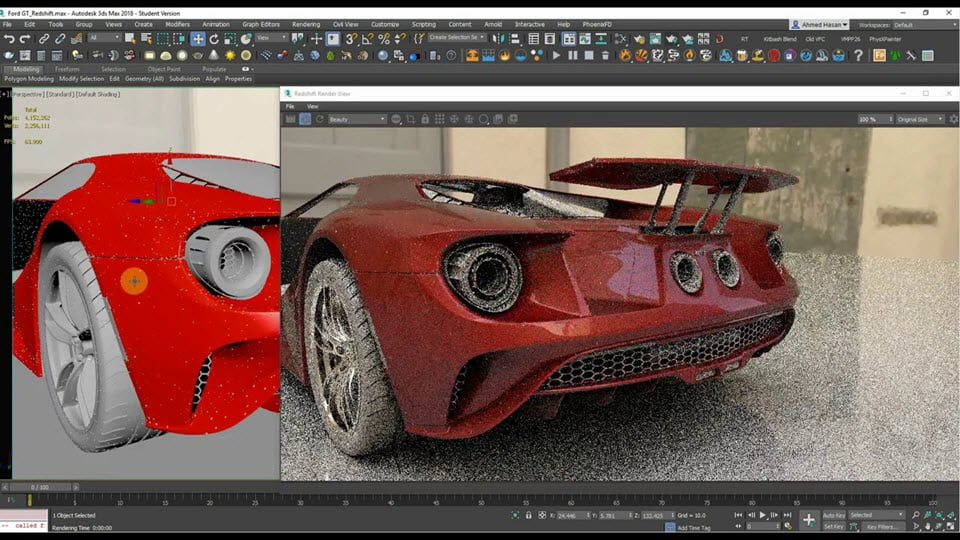Click the trash delete cache icon
Viewport: 960px width, 540px height.
tap(606, 56)
